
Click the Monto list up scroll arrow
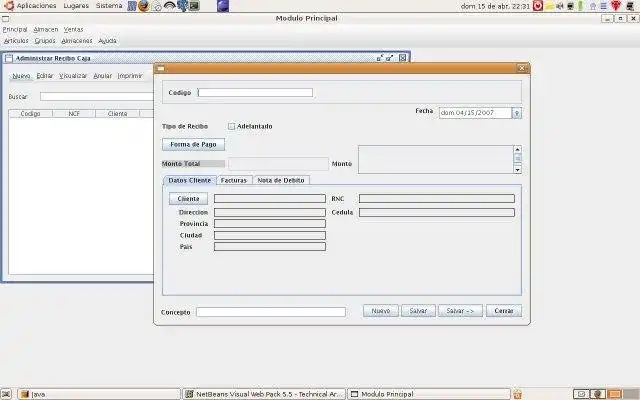(x=518, y=149)
